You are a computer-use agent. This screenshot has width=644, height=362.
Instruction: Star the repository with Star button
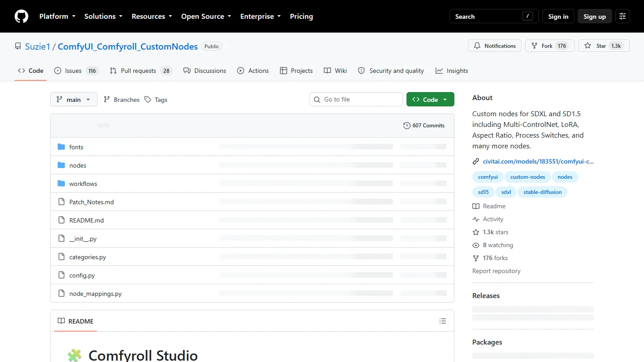pos(604,46)
